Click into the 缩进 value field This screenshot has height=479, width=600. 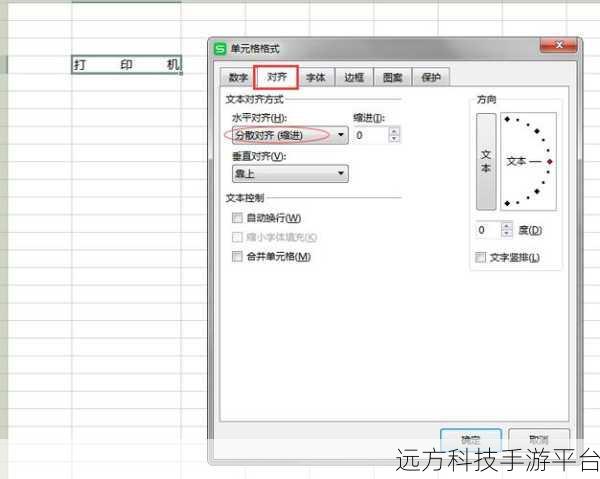371,135
